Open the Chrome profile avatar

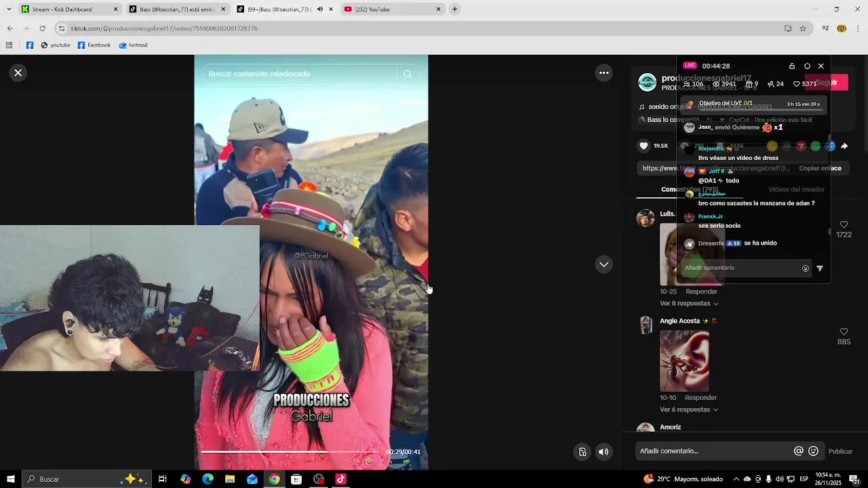coord(842,28)
